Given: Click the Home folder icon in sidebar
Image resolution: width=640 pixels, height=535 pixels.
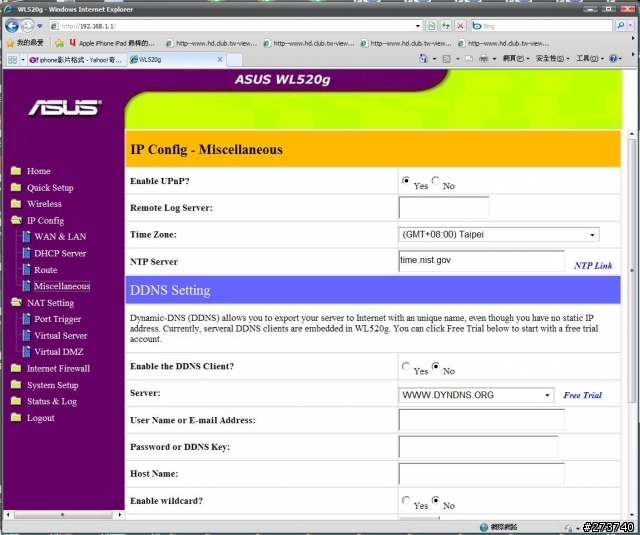Looking at the screenshot, I should click(x=16, y=171).
